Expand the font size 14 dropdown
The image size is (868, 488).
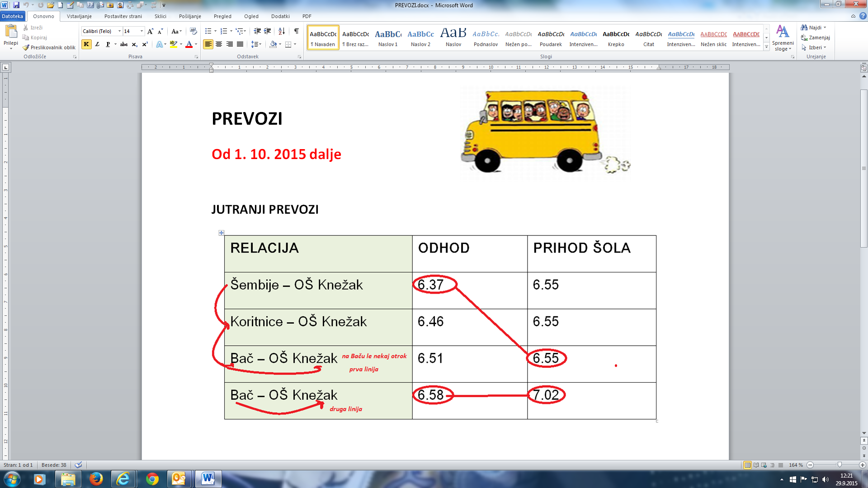coord(142,31)
